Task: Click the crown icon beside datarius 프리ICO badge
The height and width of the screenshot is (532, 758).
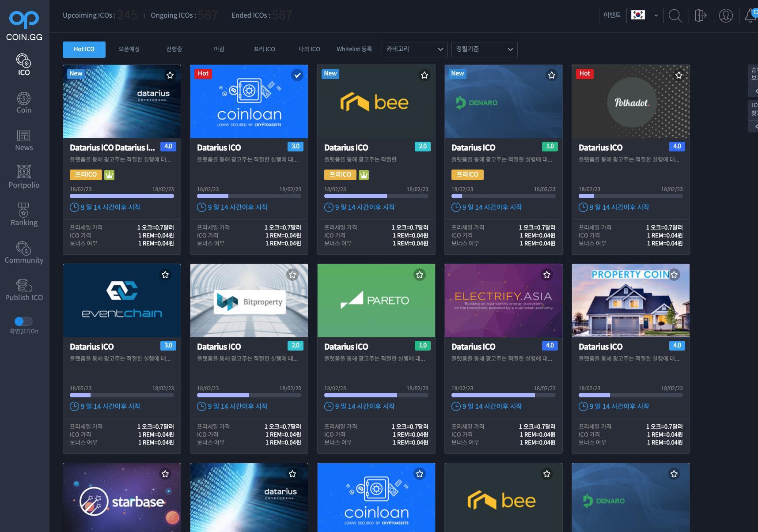Action: (109, 175)
